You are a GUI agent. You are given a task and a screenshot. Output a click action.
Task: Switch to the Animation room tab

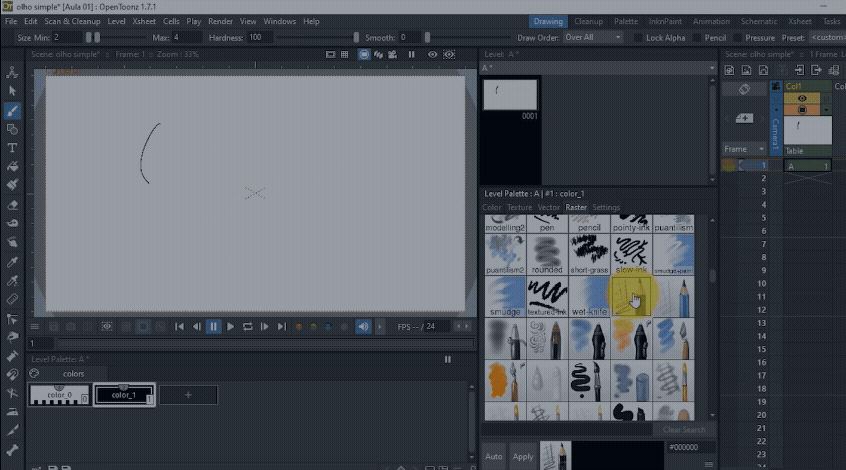coord(711,22)
